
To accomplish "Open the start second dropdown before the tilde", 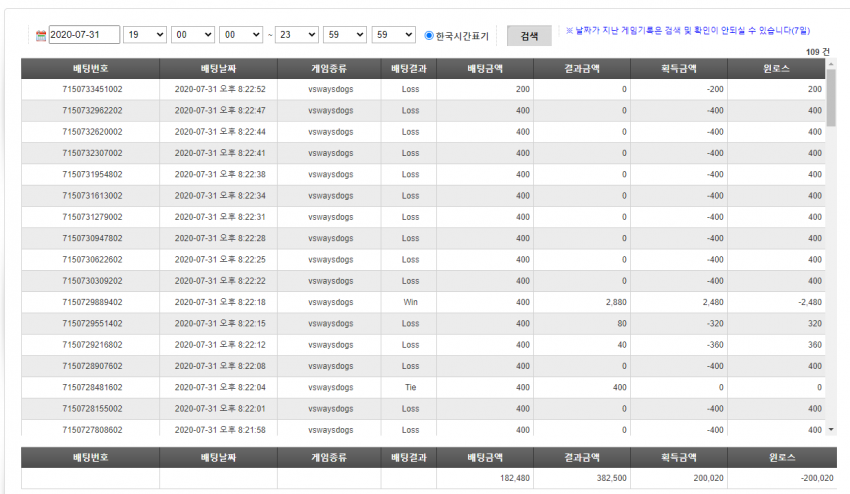I will pyautogui.click(x=241, y=35).
